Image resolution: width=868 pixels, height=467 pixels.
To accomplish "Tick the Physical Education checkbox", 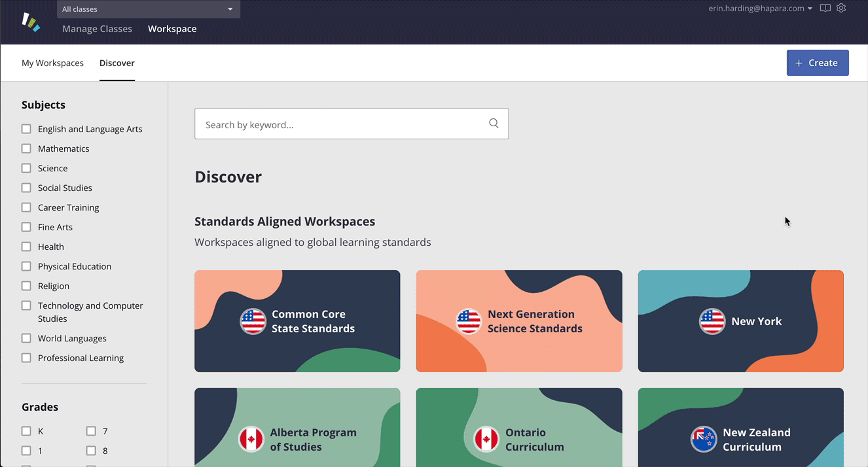I will point(26,266).
